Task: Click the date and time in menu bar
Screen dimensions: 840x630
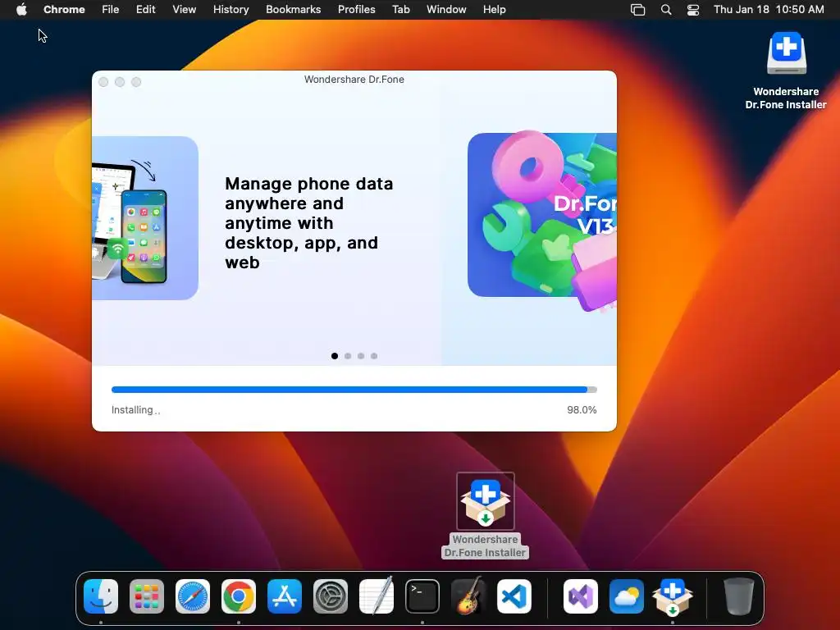Action: pyautogui.click(x=769, y=10)
